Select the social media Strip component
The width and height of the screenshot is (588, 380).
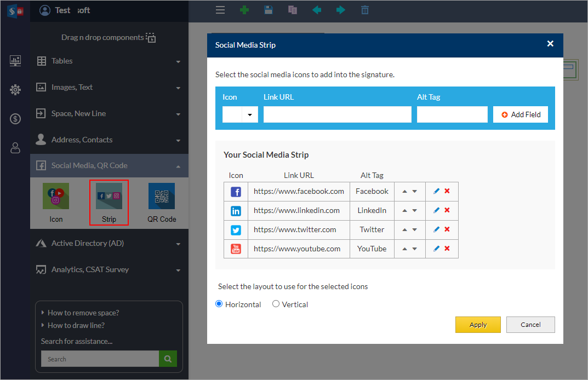109,203
